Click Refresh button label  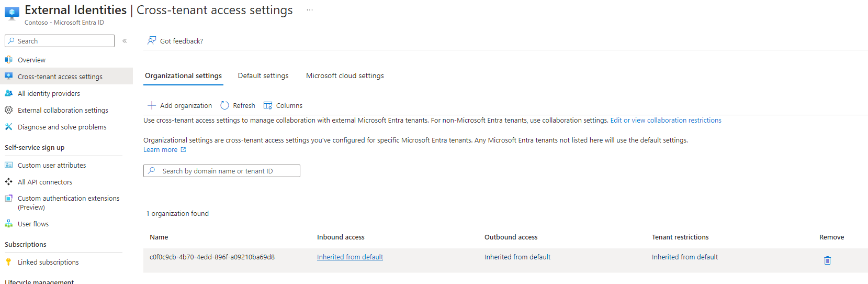244,105
